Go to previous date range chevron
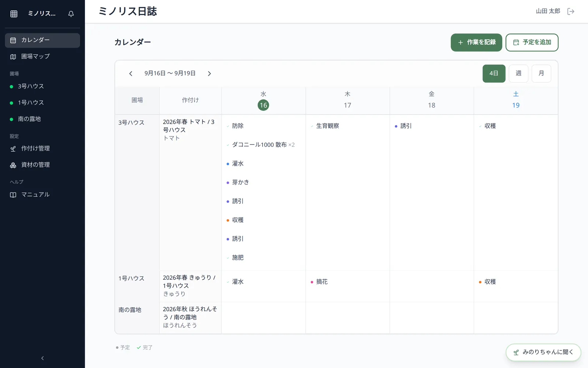 coord(130,74)
